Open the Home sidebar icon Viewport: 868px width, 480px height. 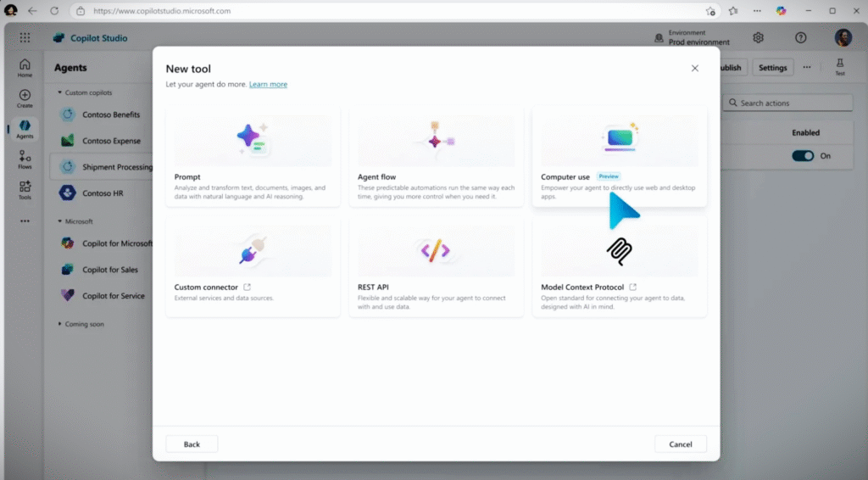(x=25, y=68)
